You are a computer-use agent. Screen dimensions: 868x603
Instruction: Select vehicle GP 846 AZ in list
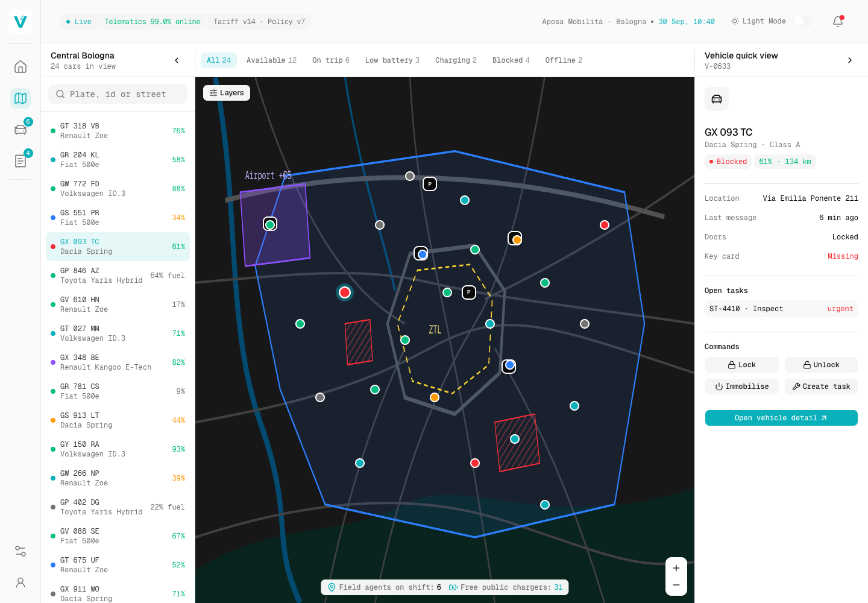118,276
